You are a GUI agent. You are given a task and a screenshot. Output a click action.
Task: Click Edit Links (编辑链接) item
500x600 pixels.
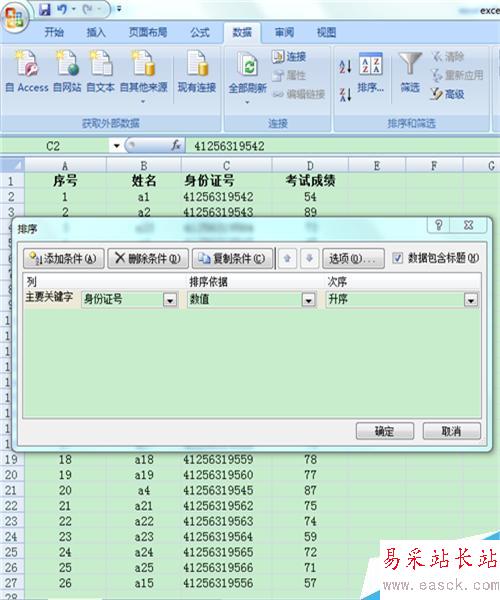(299, 94)
